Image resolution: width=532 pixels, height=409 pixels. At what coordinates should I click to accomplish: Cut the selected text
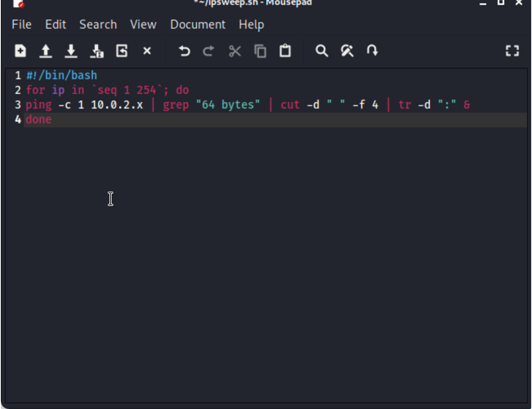point(234,51)
